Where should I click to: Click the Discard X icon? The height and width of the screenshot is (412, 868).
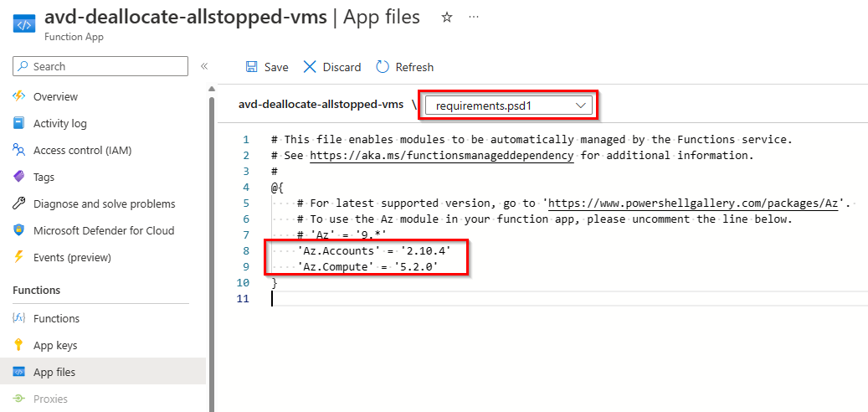(x=311, y=67)
